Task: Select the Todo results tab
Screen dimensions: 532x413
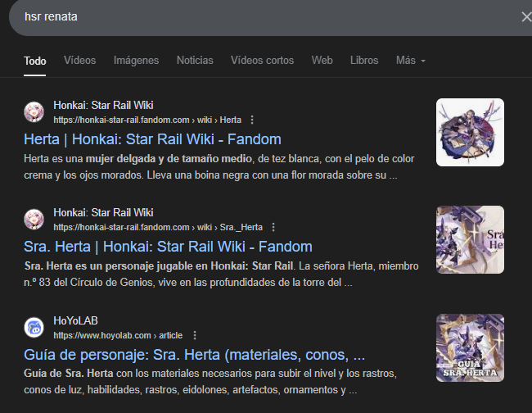Action: [x=34, y=61]
